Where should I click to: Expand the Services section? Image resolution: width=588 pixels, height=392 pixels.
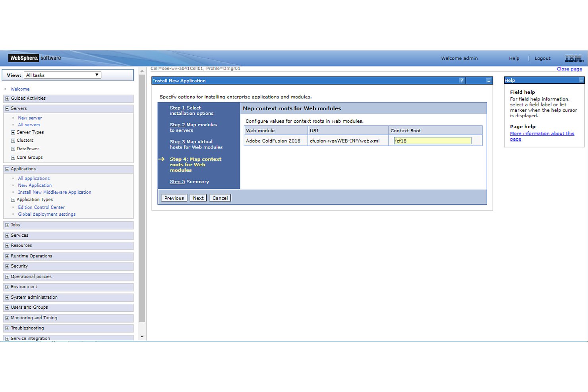point(7,236)
